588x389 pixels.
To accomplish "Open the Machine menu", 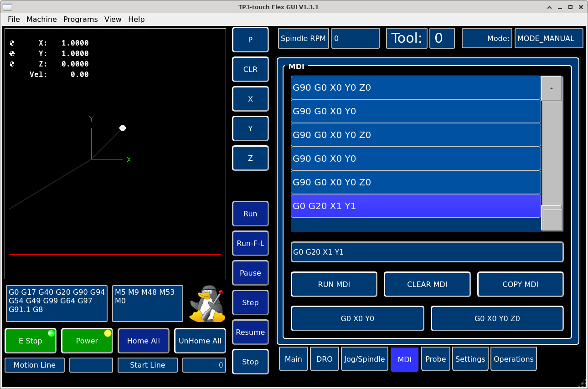I will (41, 19).
